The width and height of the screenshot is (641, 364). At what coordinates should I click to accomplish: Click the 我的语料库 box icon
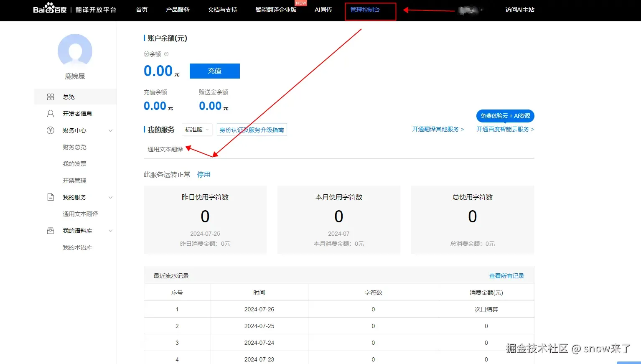click(x=51, y=231)
